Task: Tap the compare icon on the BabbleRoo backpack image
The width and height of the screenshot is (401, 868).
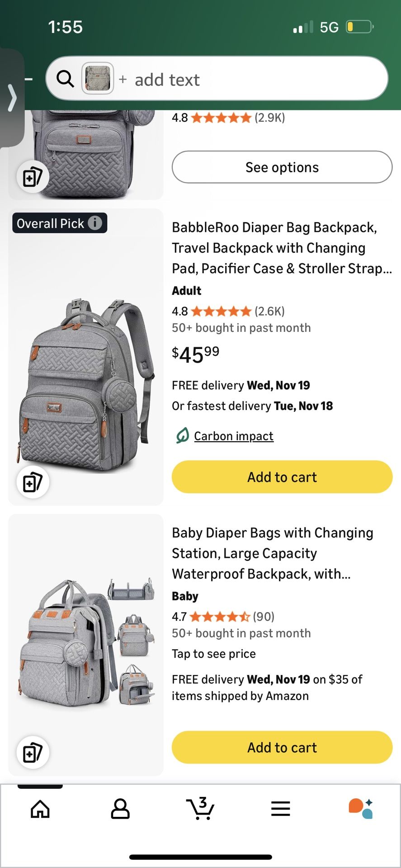Action: [33, 482]
